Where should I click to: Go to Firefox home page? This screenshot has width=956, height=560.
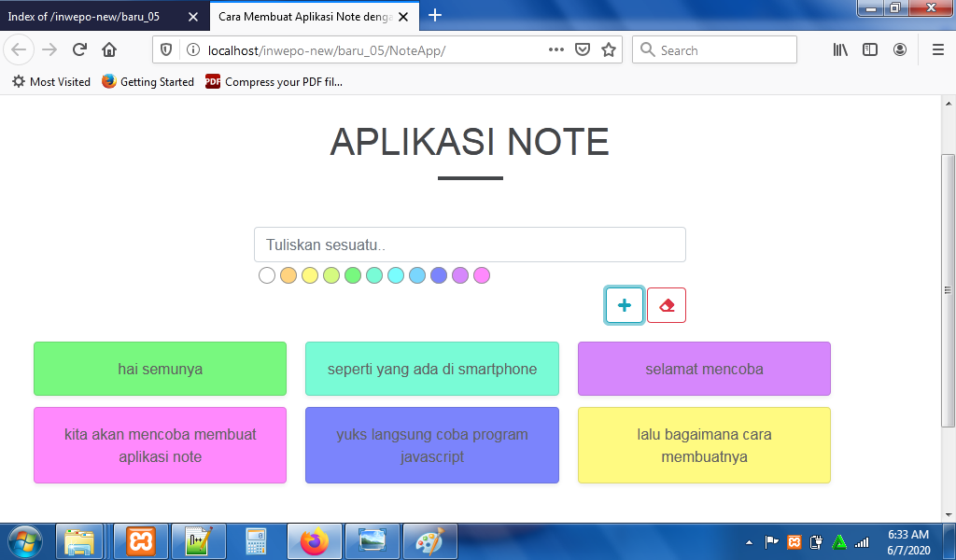(x=109, y=50)
